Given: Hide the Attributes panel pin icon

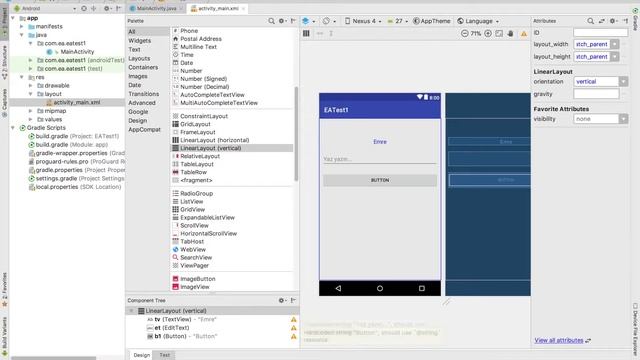Looking at the screenshot, I should 625,21.
